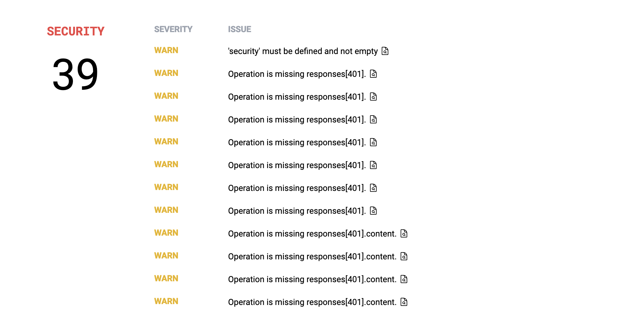Click the SECURITY category heading

point(76,32)
